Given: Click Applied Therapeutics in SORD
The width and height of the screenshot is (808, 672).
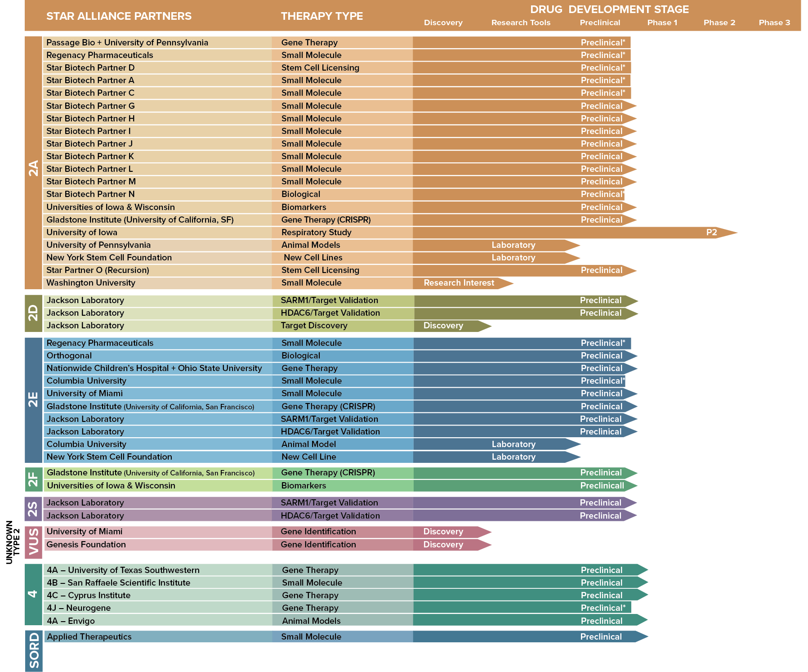Looking at the screenshot, I should [x=89, y=637].
